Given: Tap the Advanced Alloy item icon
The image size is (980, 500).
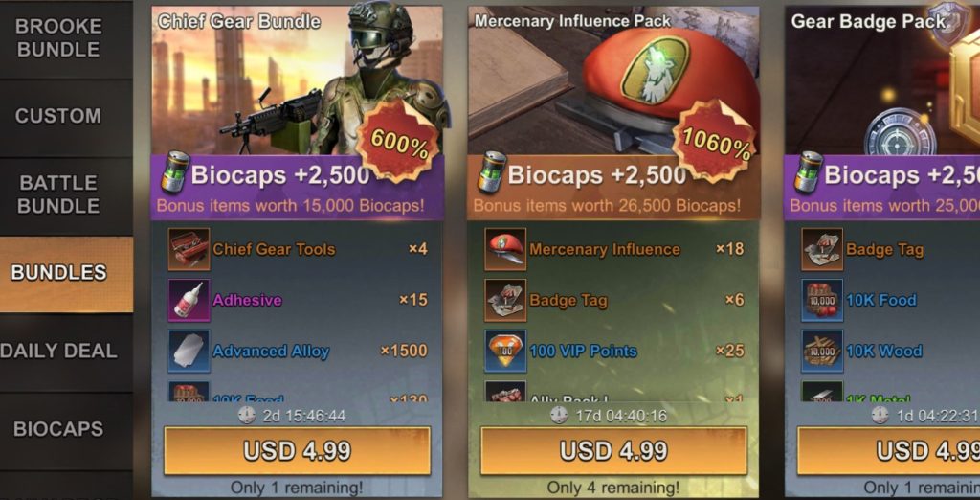Looking at the screenshot, I should pyautogui.click(x=189, y=352).
